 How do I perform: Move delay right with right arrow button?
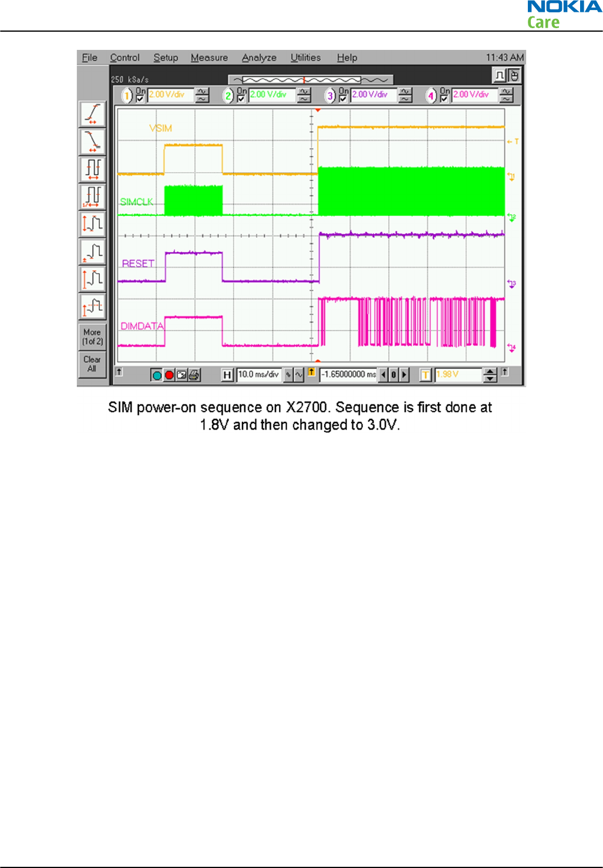click(x=404, y=374)
